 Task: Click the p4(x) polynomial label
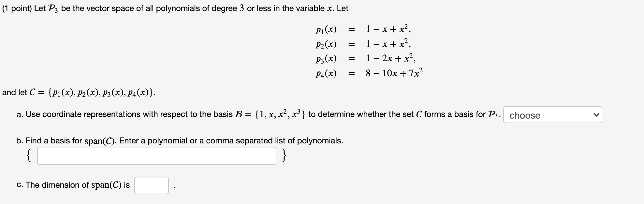pos(326,74)
